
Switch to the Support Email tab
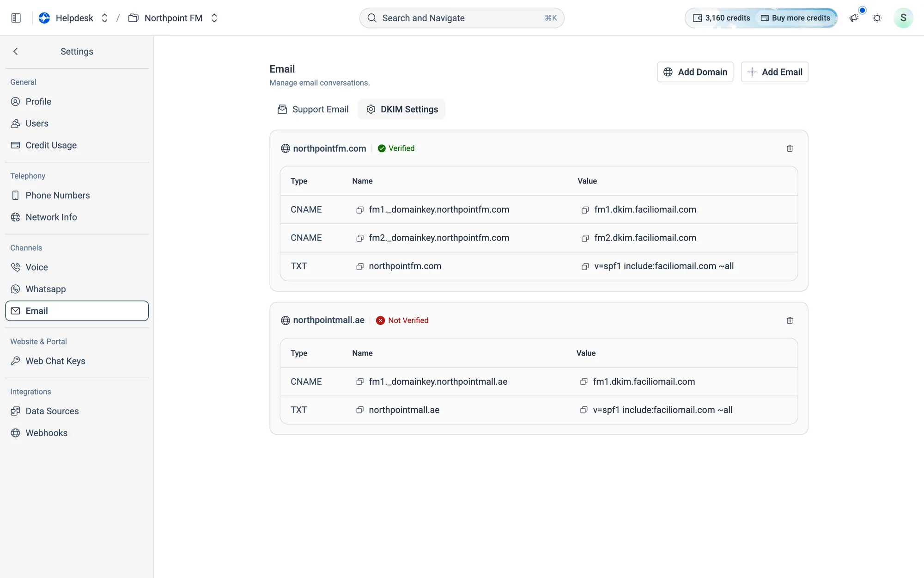(313, 110)
